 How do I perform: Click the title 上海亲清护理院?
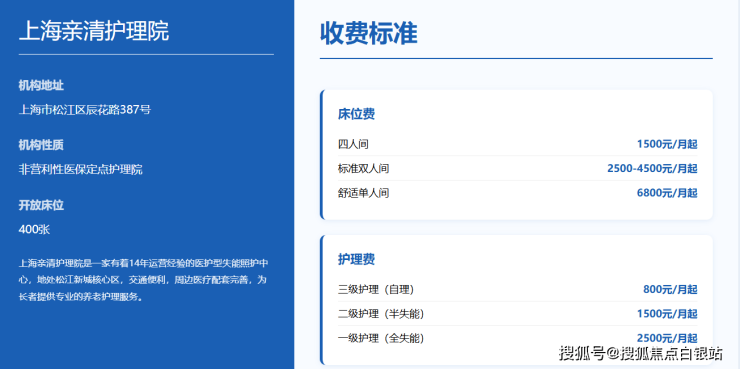point(93,32)
